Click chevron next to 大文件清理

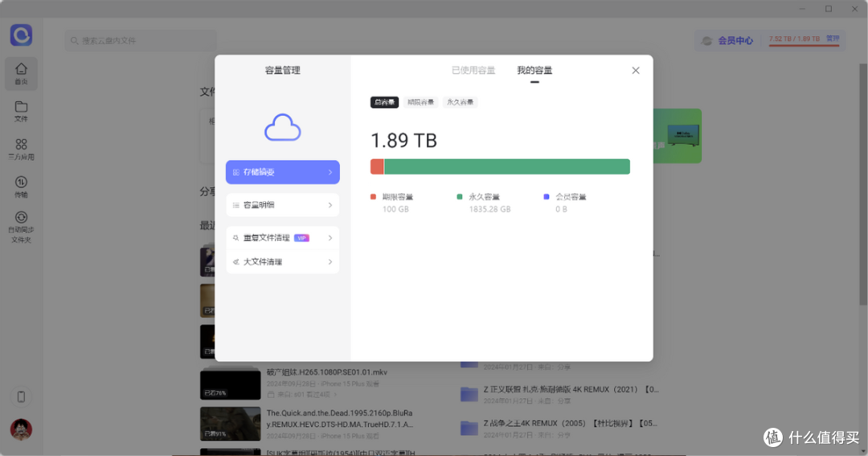[330, 261]
